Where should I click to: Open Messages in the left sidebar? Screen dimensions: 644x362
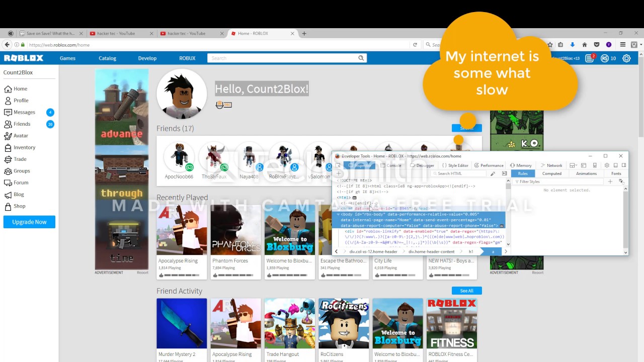[20, 112]
